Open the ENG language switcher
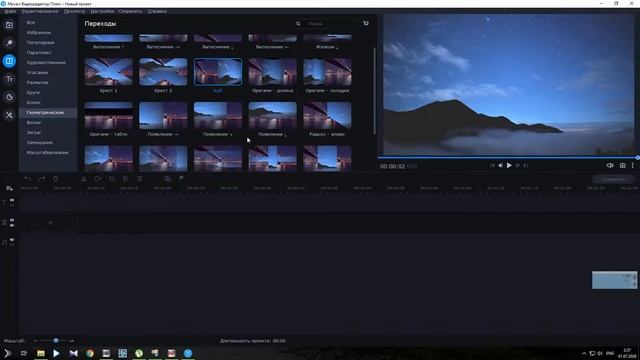 [610, 353]
